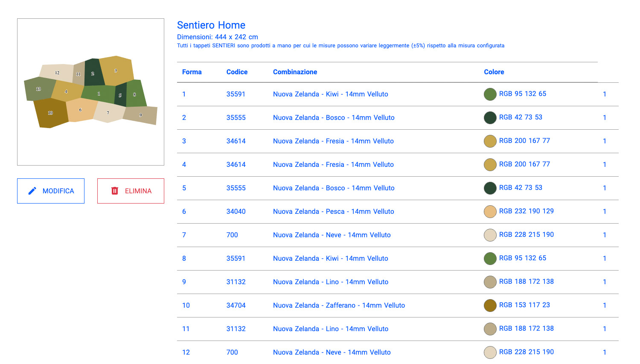Click the Codice column header

[237, 72]
